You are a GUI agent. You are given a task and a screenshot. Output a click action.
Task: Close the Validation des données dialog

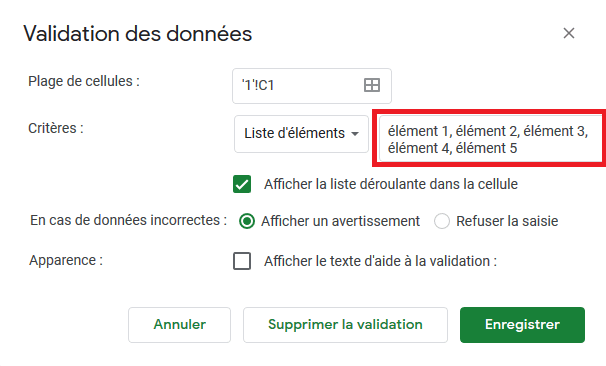coord(569,33)
